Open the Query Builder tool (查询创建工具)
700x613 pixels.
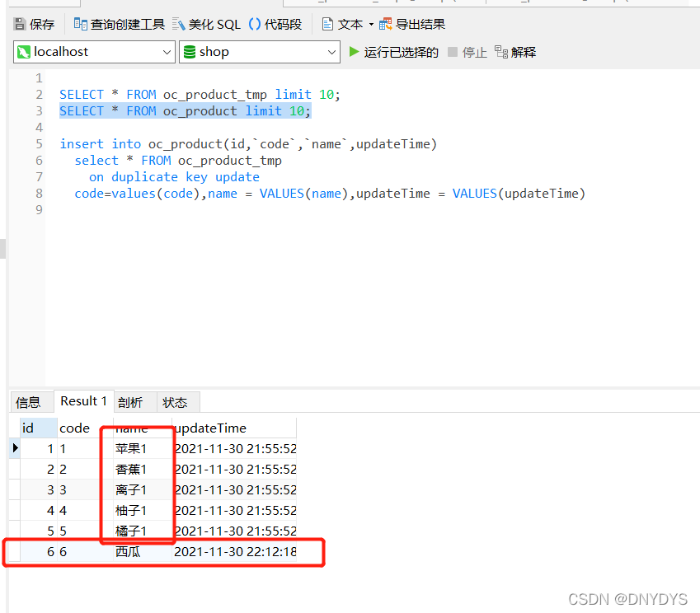pyautogui.click(x=120, y=24)
